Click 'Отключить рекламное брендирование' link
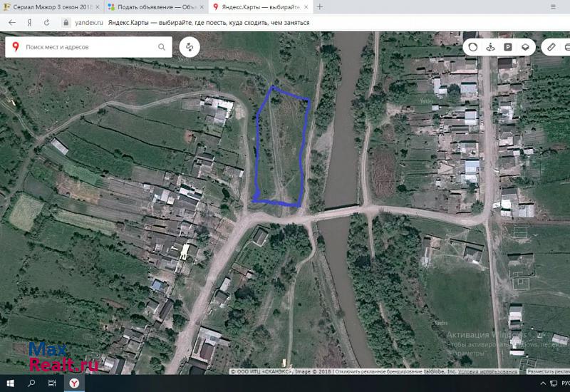570x392 pixels. click(379, 371)
